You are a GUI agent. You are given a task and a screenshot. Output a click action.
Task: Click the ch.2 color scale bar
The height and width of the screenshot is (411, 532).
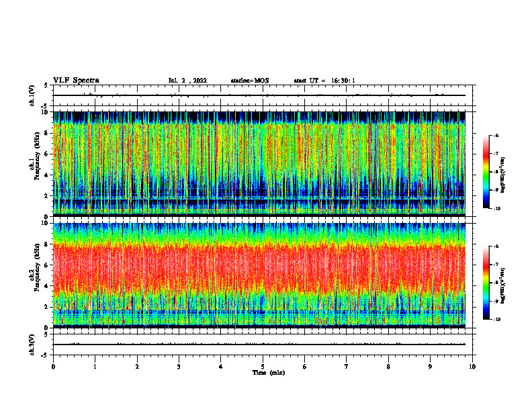tap(486, 283)
